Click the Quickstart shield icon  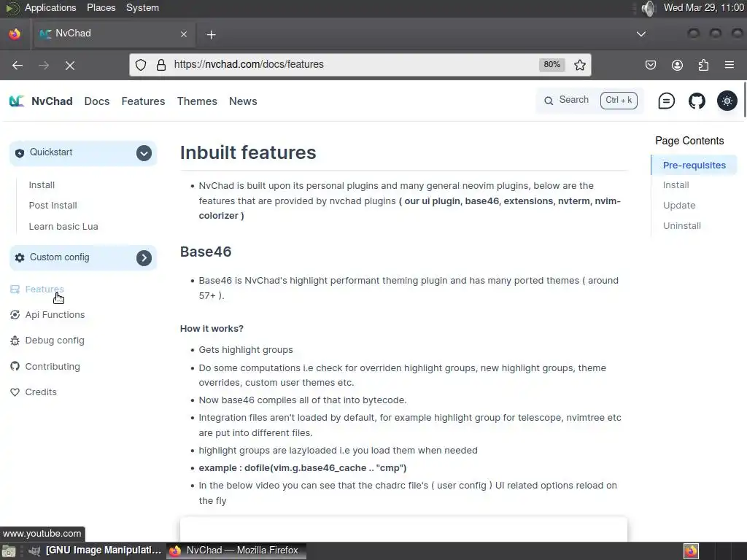(x=20, y=153)
